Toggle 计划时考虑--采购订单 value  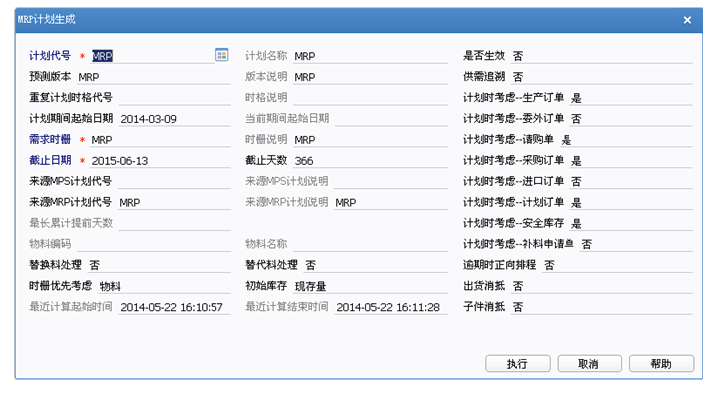(631, 161)
